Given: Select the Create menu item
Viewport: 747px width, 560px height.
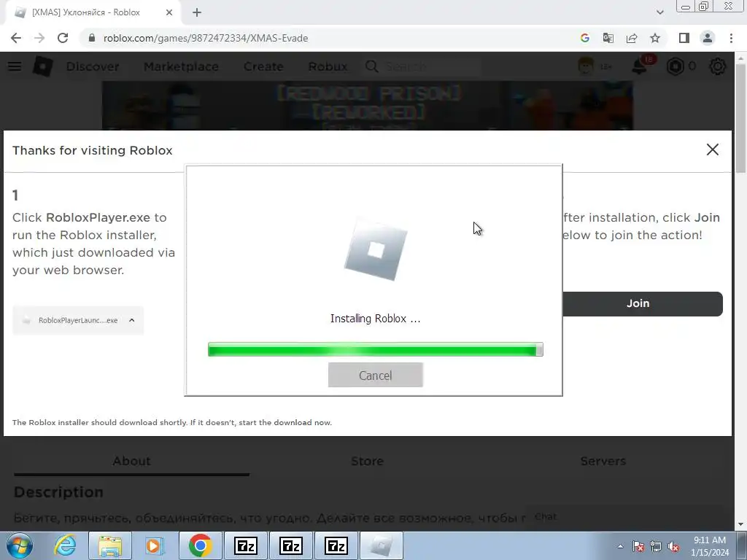Looking at the screenshot, I should (x=263, y=66).
